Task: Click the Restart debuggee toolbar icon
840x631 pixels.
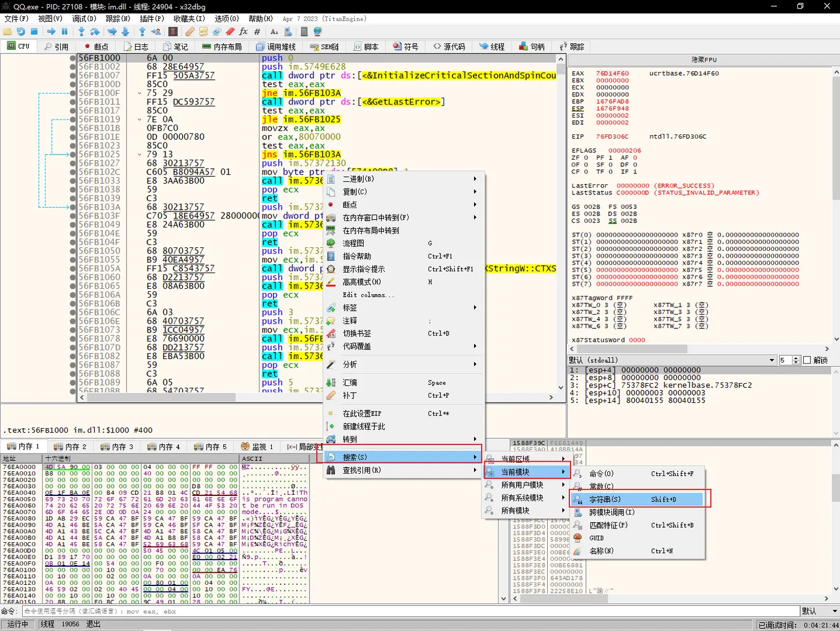Action: click(x=21, y=32)
